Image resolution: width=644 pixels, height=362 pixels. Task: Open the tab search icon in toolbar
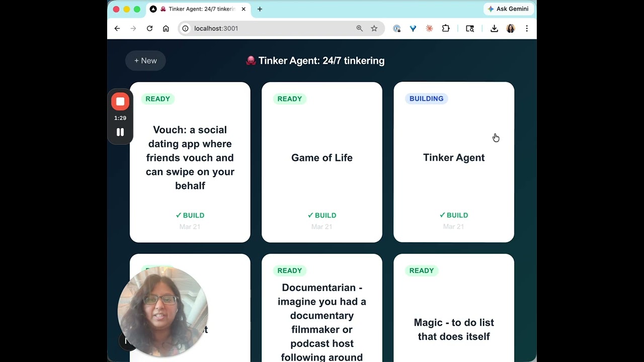[x=470, y=29]
